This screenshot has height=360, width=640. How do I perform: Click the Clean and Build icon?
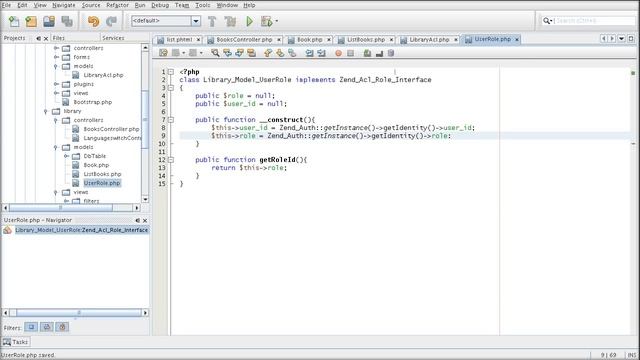coord(230,21)
